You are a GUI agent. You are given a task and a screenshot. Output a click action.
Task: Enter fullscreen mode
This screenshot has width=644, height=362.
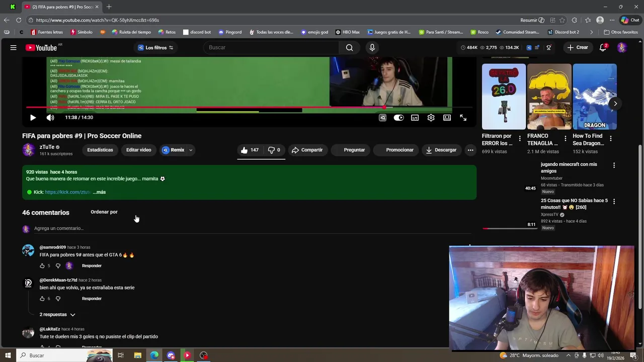click(x=463, y=118)
